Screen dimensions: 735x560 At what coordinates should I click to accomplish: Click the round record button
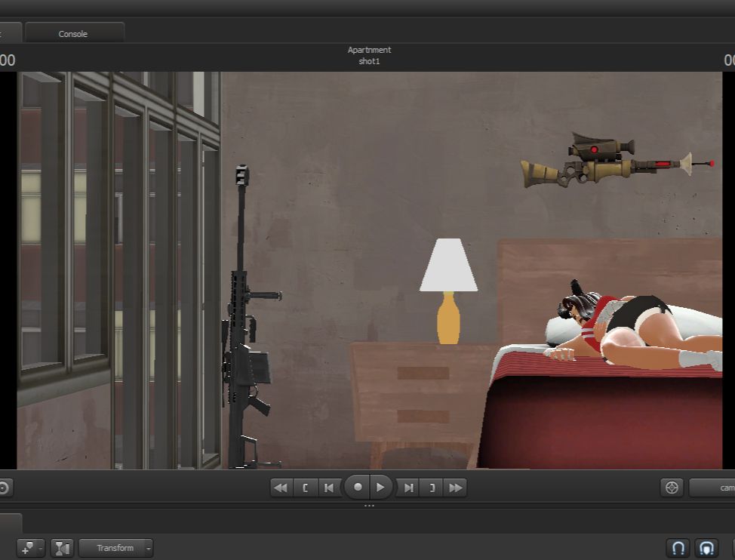[358, 488]
